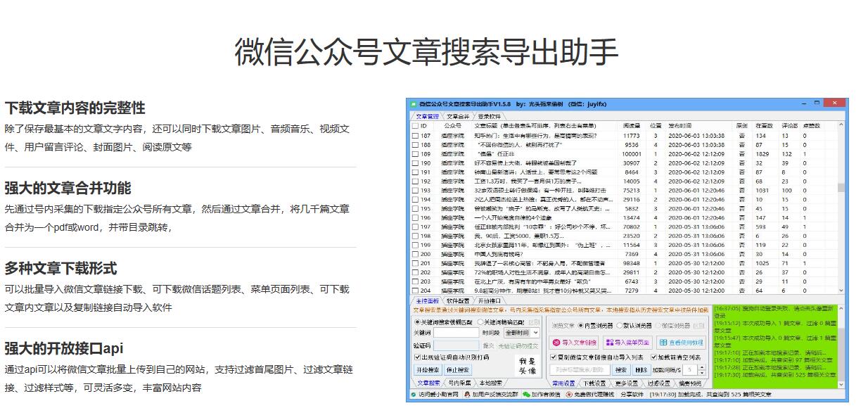
Task: Switch to the 软件配置 tab
Action: coord(457,300)
